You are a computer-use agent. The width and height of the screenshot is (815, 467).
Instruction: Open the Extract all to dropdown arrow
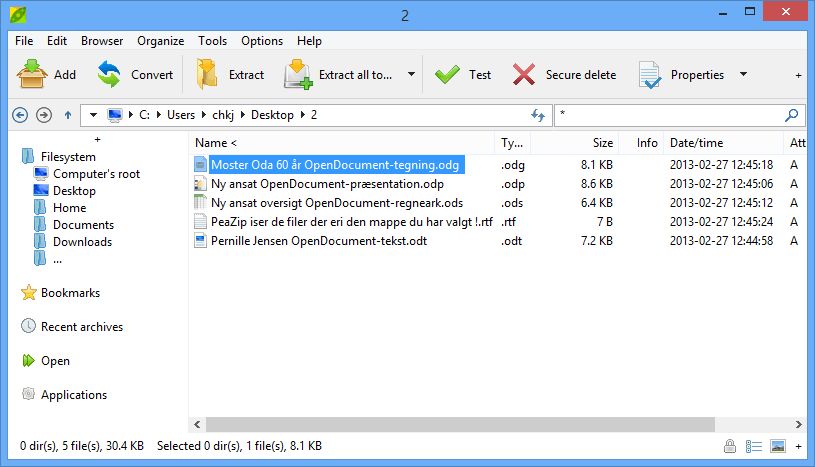point(411,74)
